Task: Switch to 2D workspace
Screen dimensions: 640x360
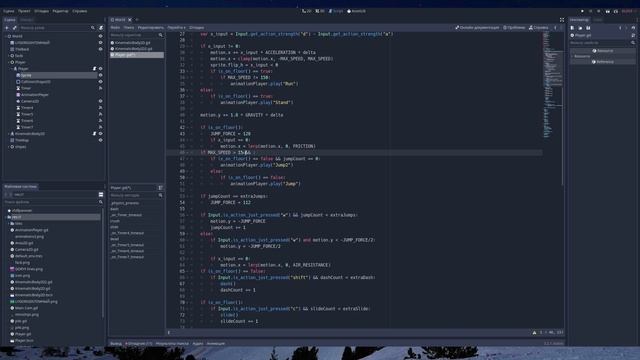Action: coord(307,11)
